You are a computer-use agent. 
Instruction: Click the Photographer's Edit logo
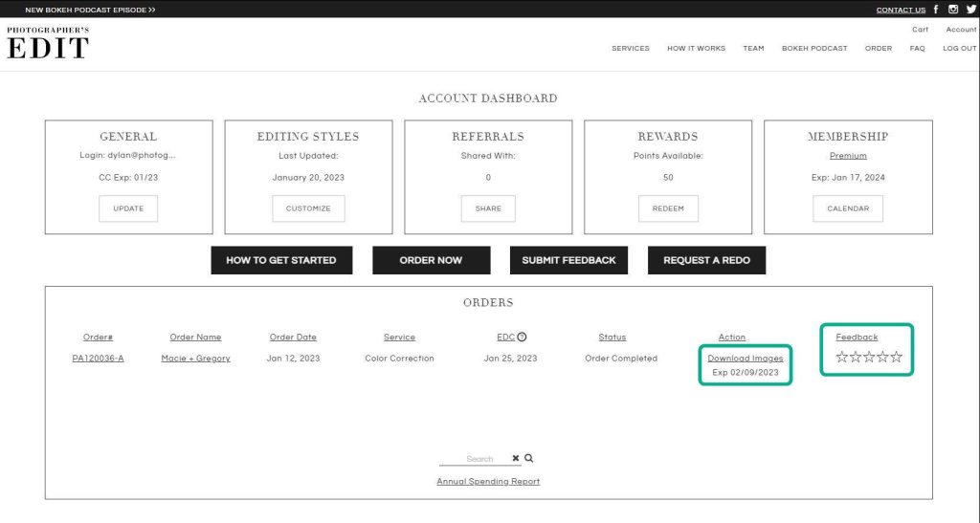tap(48, 44)
